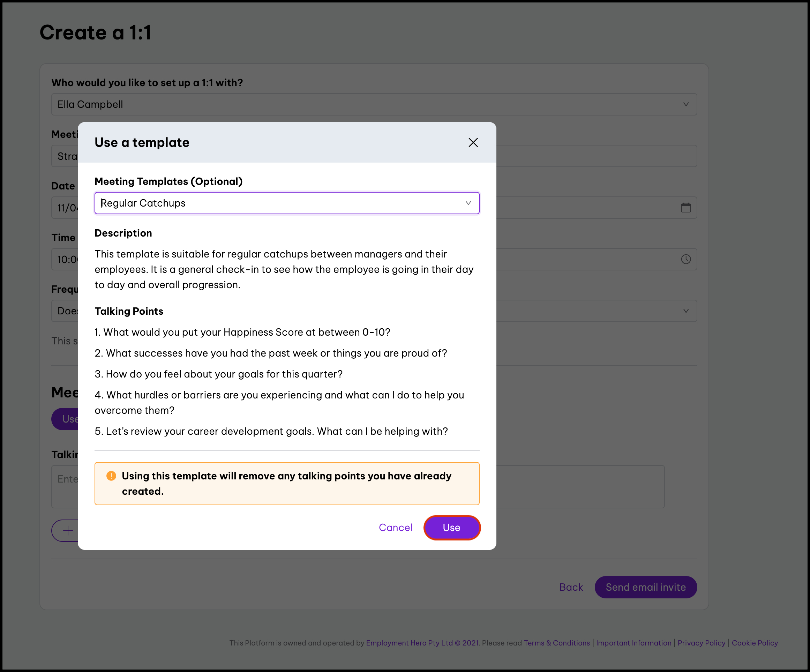The image size is (810, 672).
Task: Open the Meeting Templates dropdown
Action: pyautogui.click(x=468, y=203)
